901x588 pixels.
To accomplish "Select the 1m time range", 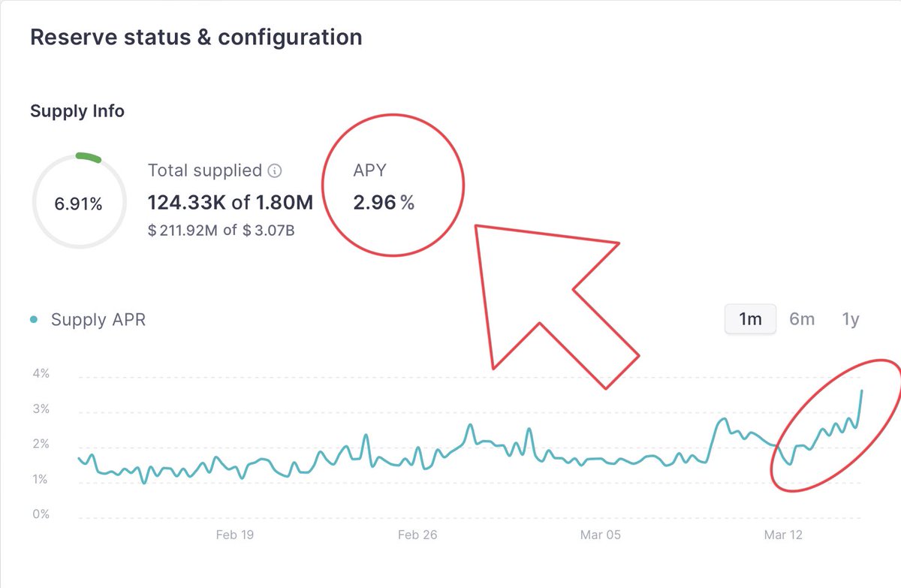I will point(750,319).
